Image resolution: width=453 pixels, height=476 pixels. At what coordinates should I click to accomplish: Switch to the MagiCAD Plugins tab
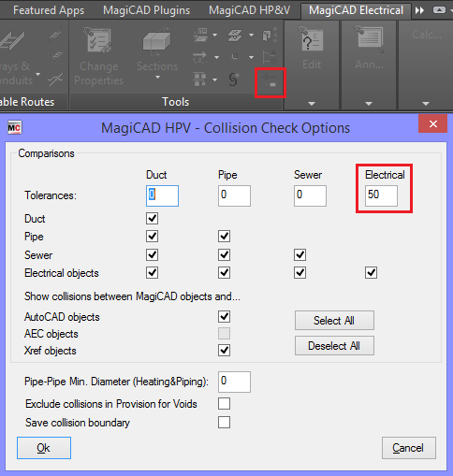click(146, 10)
